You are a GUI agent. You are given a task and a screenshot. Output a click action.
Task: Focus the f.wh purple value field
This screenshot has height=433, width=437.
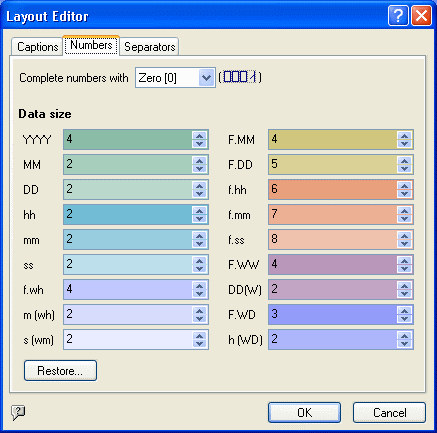click(128, 289)
